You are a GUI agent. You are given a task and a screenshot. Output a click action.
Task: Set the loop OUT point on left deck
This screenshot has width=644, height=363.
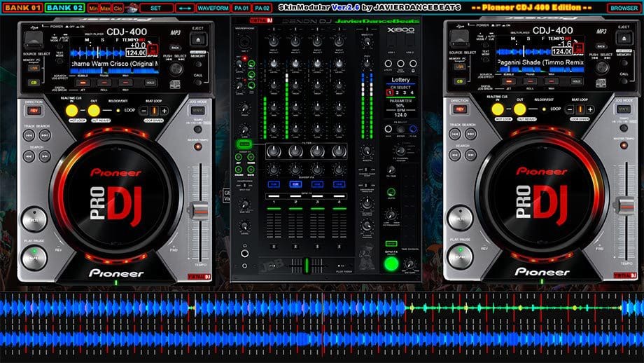(94, 111)
